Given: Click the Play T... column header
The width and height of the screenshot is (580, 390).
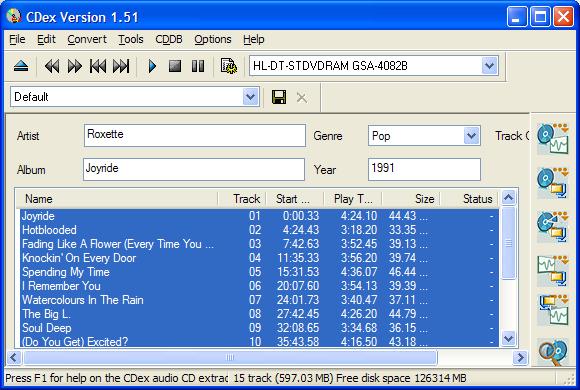Looking at the screenshot, I should [353, 199].
